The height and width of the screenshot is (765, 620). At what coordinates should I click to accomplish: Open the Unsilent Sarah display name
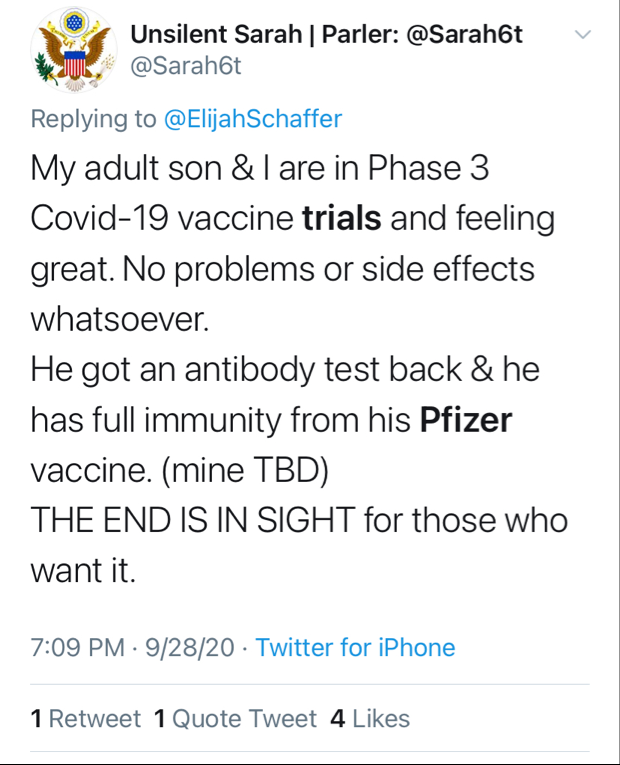[x=327, y=34]
